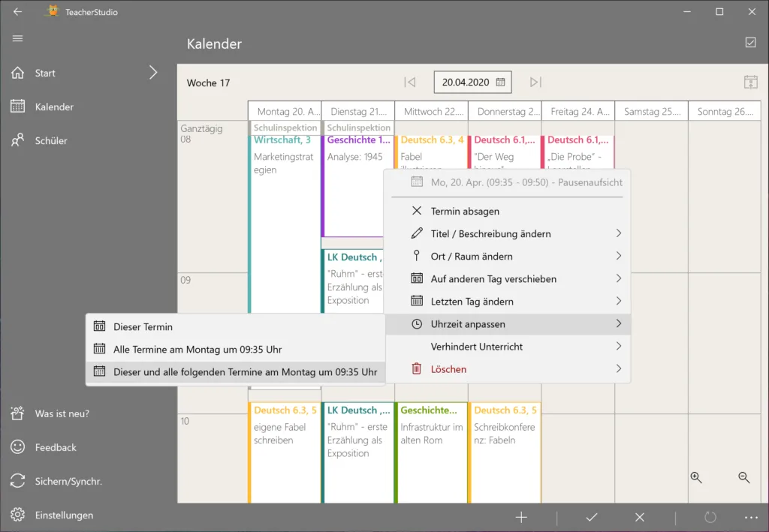Expand Auf anderen Tag verschieben submenu

(508, 278)
